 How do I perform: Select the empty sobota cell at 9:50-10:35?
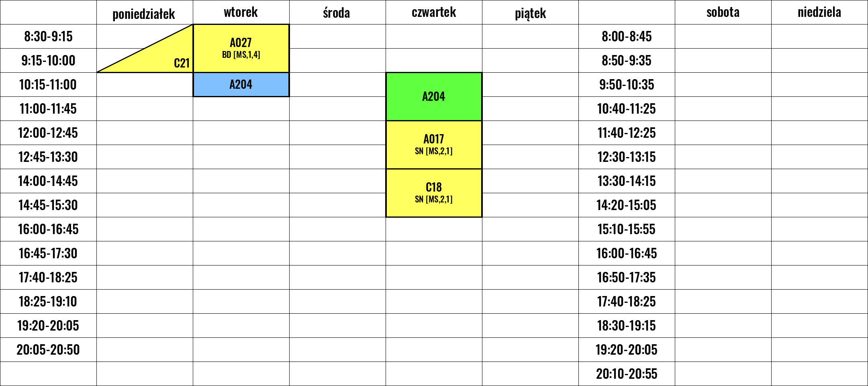[723, 85]
